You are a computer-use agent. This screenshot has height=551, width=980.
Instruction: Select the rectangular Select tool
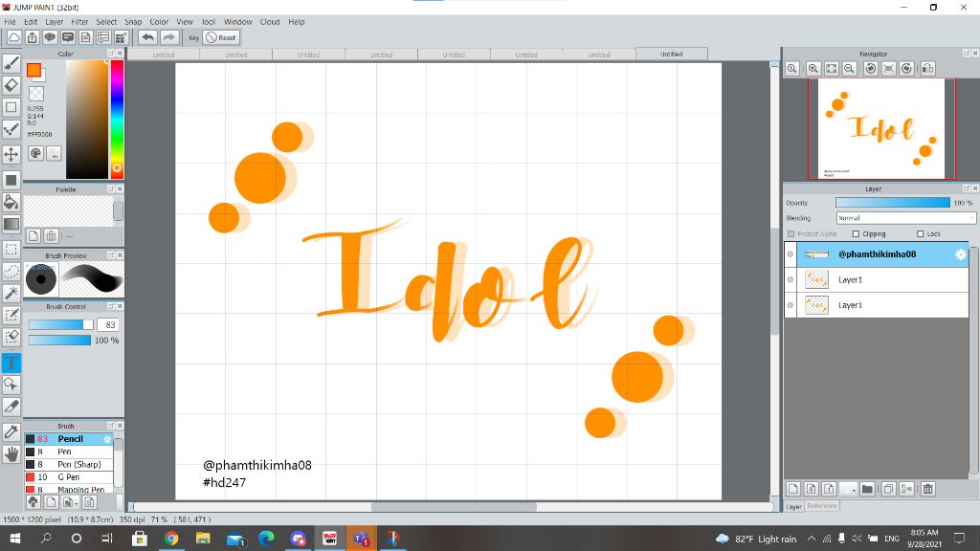pyautogui.click(x=11, y=250)
